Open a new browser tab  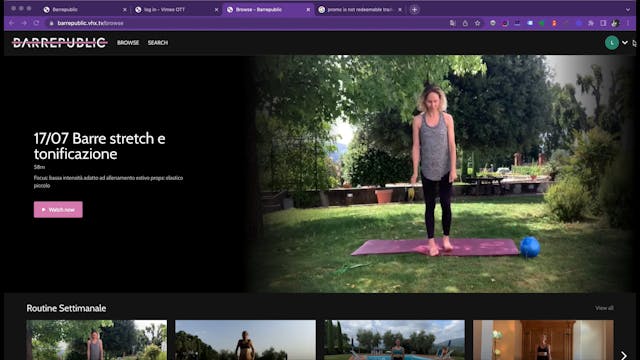[414, 9]
